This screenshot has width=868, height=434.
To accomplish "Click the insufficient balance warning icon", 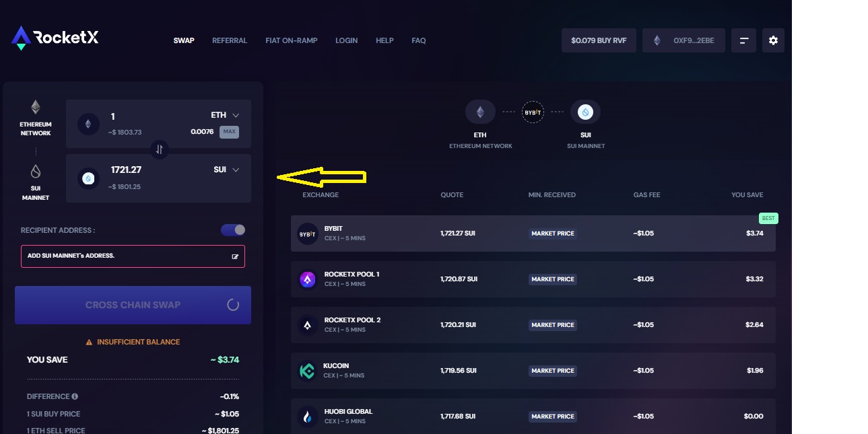I will click(89, 342).
